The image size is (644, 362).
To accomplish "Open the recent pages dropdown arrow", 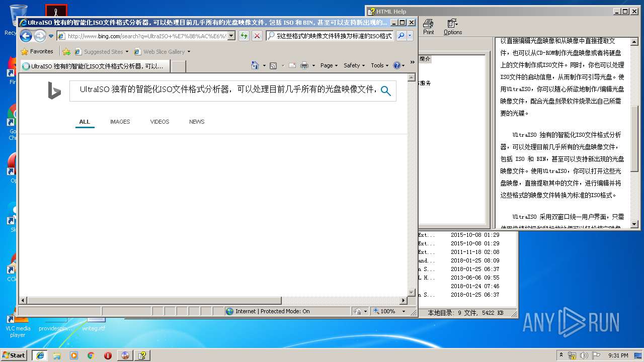I will point(51,36).
